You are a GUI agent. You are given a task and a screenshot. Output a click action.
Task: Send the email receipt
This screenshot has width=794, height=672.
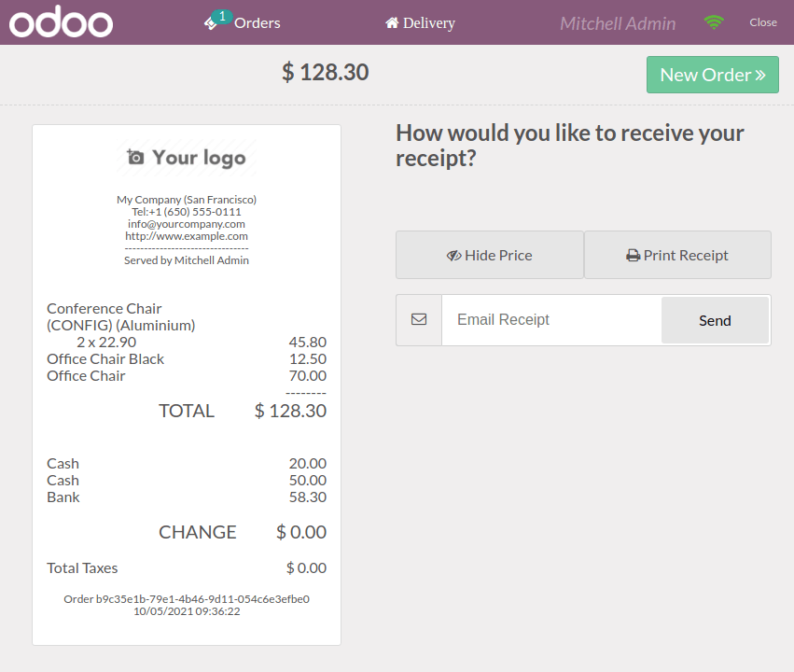pyautogui.click(x=715, y=320)
